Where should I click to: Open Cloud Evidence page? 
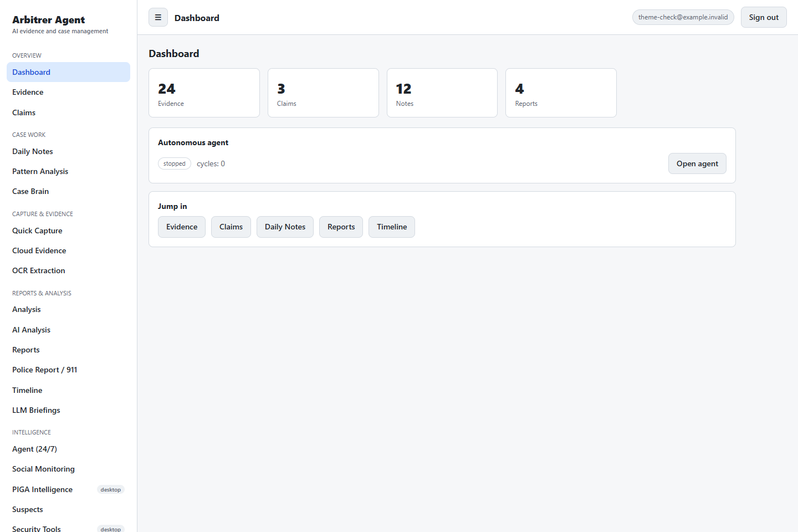click(68, 250)
